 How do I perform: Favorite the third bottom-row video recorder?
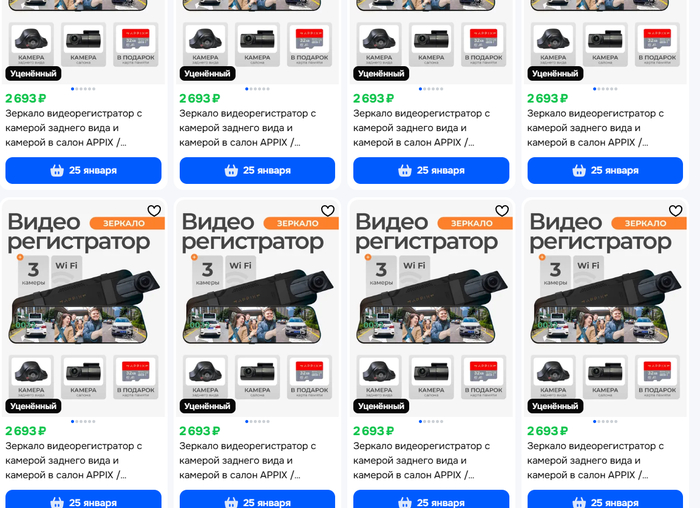tap(502, 210)
